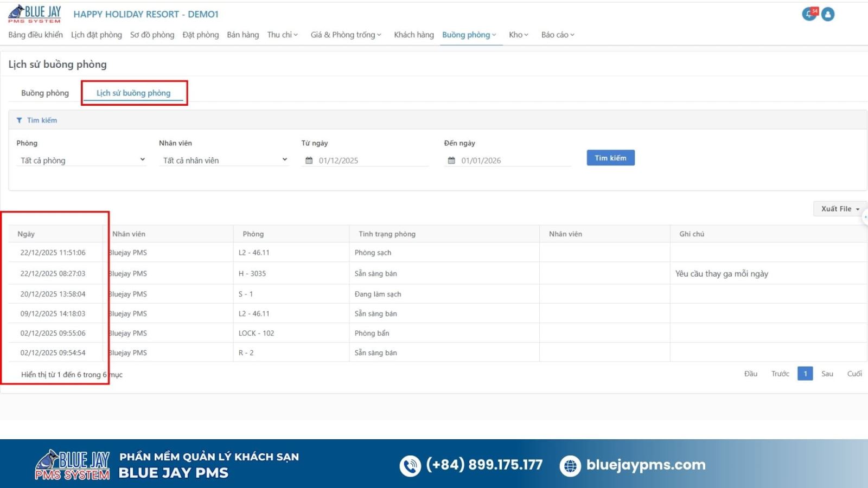Select the Lịch sử buồng phòng tab
The image size is (868, 488).
click(x=133, y=93)
